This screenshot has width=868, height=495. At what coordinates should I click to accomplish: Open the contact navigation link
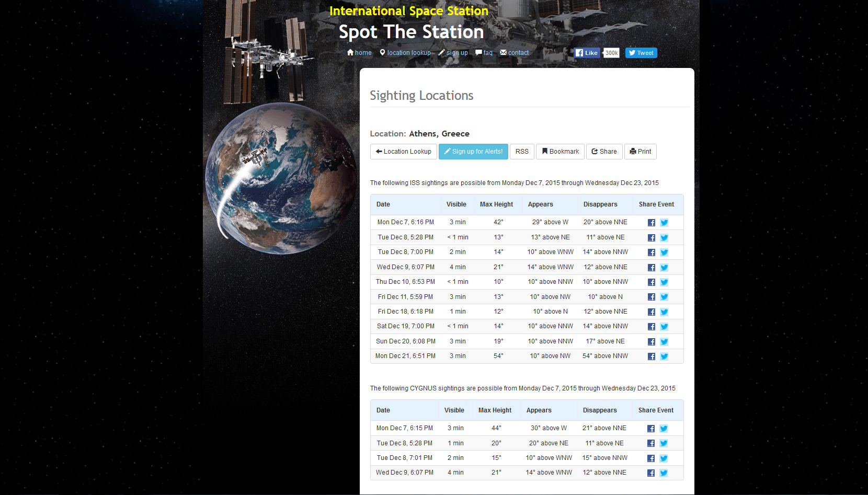click(x=515, y=53)
